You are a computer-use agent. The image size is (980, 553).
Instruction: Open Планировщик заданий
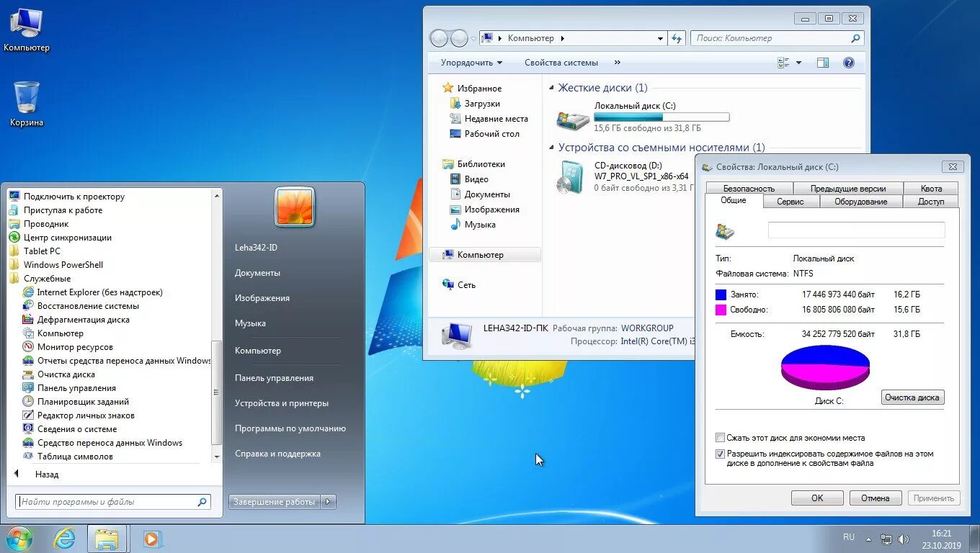83,401
